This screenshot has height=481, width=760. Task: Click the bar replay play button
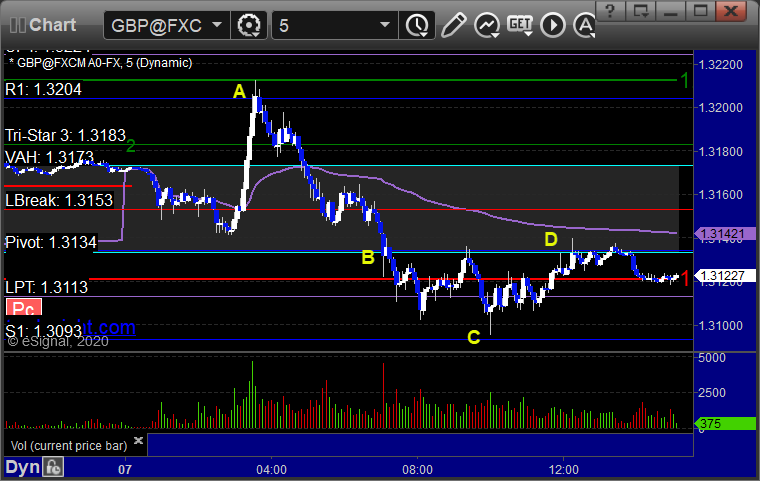553,25
